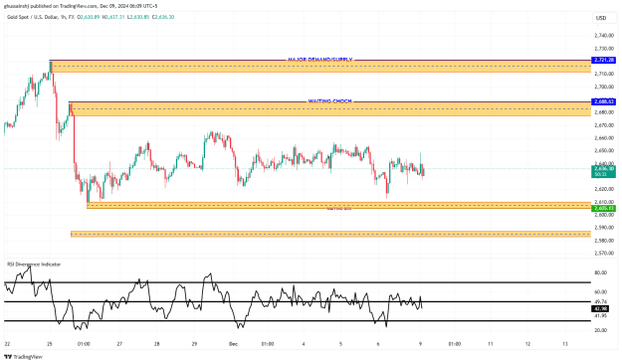
Task: Click the TradingView logo at bottom left
Action: click(23, 357)
